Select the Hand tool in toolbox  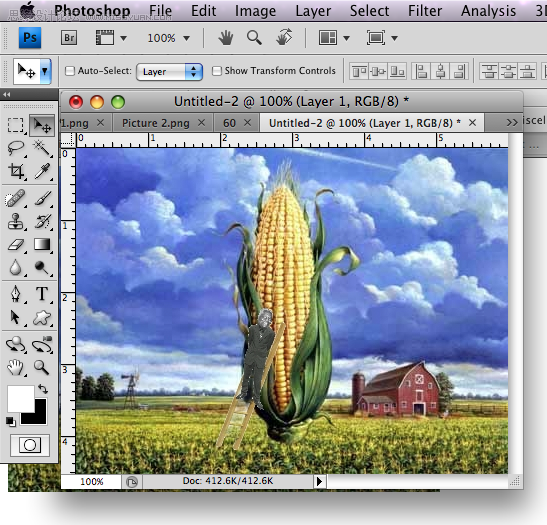click(x=16, y=368)
